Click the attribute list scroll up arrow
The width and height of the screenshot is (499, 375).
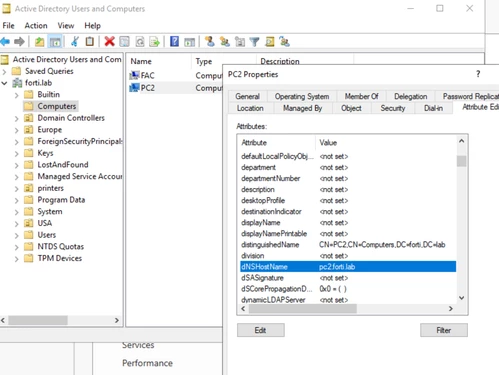coord(461,141)
